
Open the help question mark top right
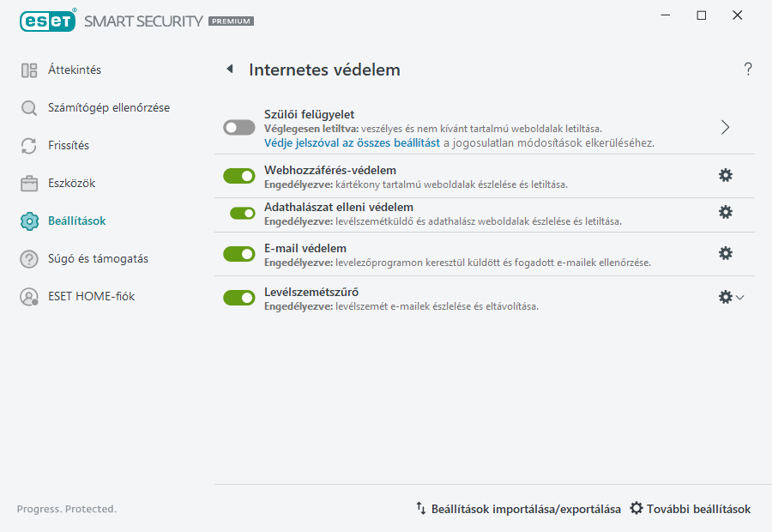tap(747, 69)
